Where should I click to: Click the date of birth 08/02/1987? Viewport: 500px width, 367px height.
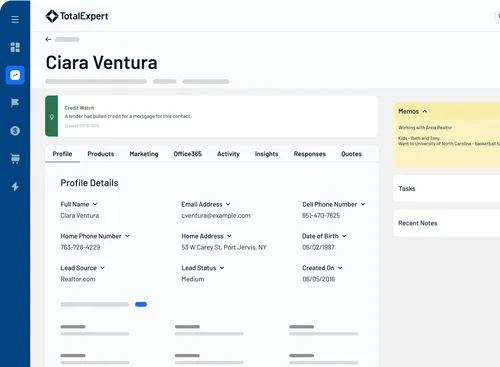pyautogui.click(x=318, y=247)
